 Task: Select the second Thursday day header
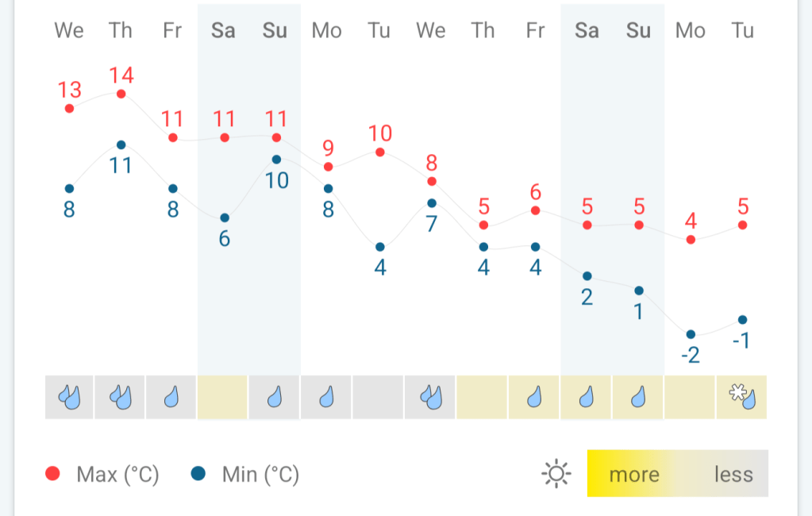[x=483, y=31]
